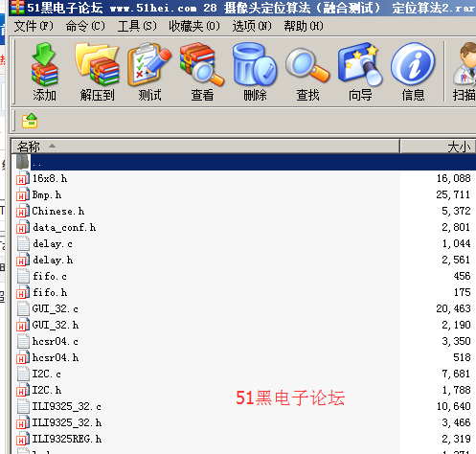This screenshot has height=454, width=476.
Task: Click the 删除 (Delete) trash icon
Action: 255,72
